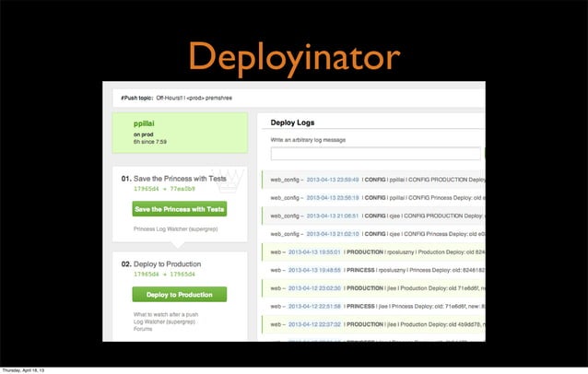The height and width of the screenshot is (374, 588).
Task: Select the 2013-04-13 23:56:19 log timestamp
Action: [x=333, y=198]
